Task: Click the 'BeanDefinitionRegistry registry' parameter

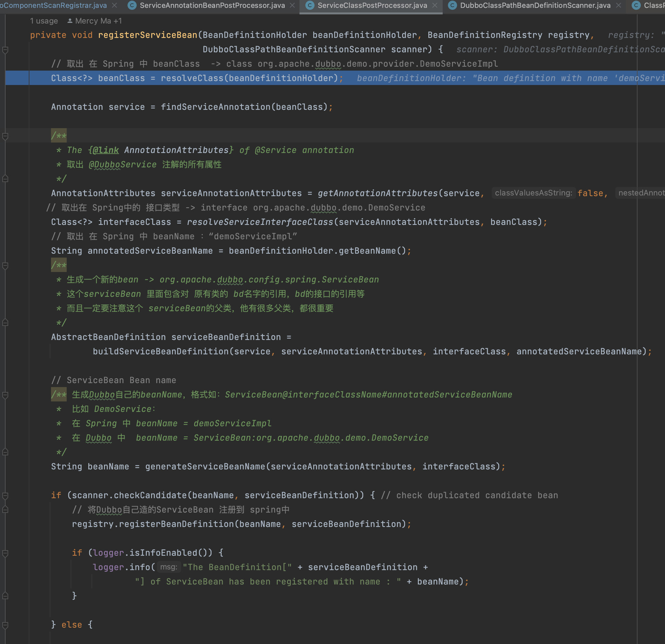Action: point(509,35)
